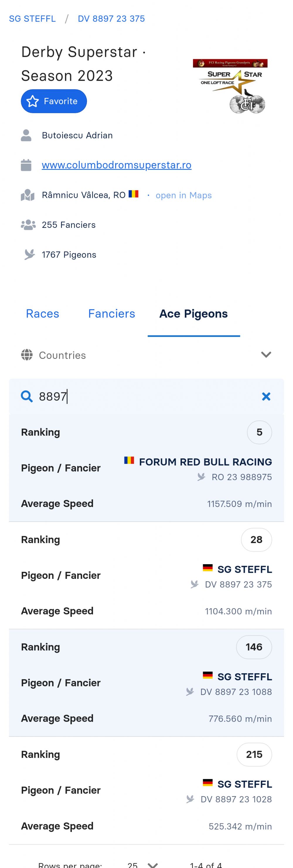Click the globe icon beside Countries
This screenshot has height=868, width=293.
coord(27,355)
